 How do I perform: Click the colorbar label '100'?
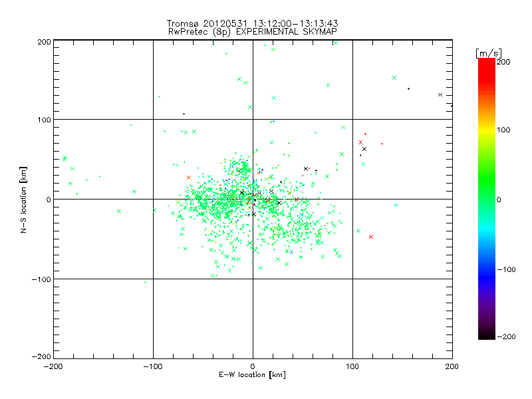click(x=503, y=130)
